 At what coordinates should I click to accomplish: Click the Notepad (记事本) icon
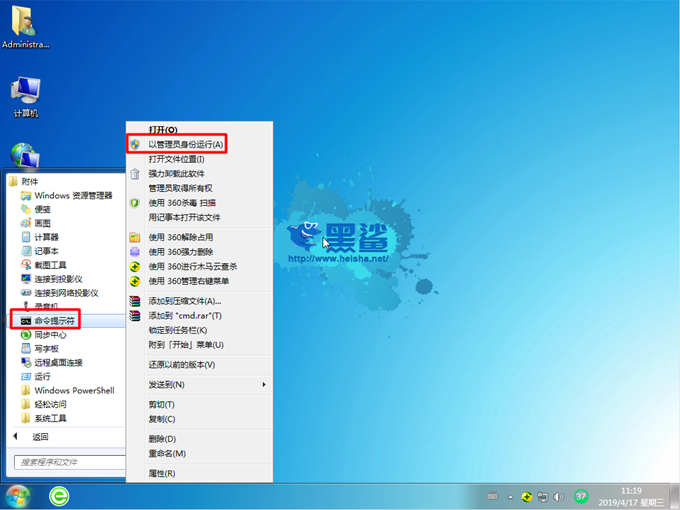pos(26,251)
